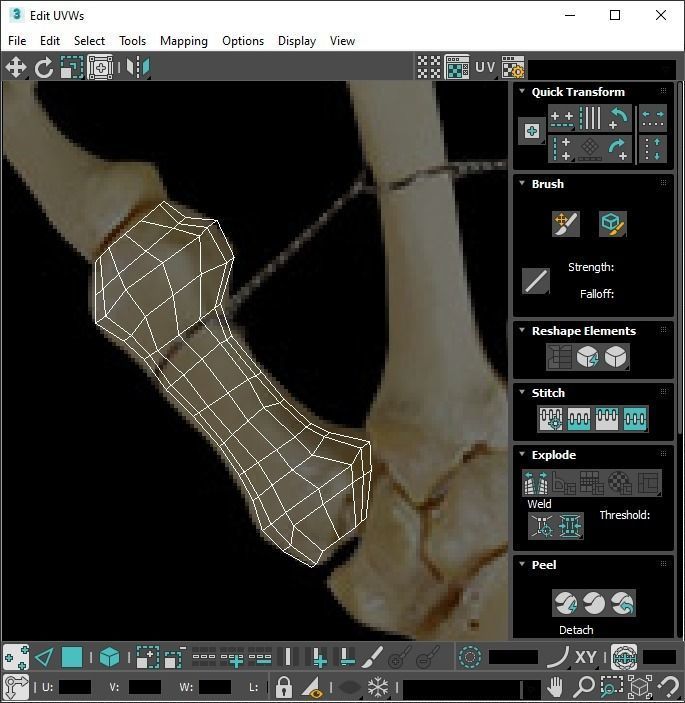Toggle the snap snowflake freeze icon
This screenshot has height=703, width=685.
tap(377, 687)
